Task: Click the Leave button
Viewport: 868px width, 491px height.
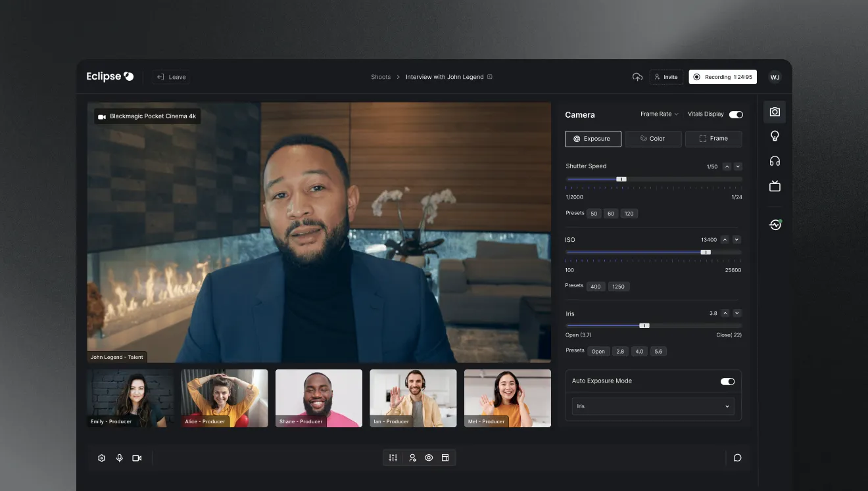Action: (170, 76)
